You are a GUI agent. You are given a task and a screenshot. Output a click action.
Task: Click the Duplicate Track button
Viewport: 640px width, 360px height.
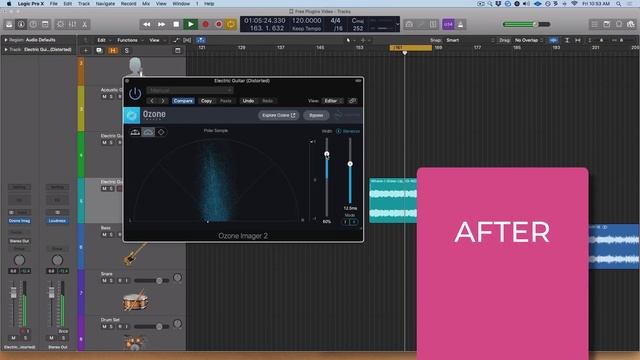(99, 51)
